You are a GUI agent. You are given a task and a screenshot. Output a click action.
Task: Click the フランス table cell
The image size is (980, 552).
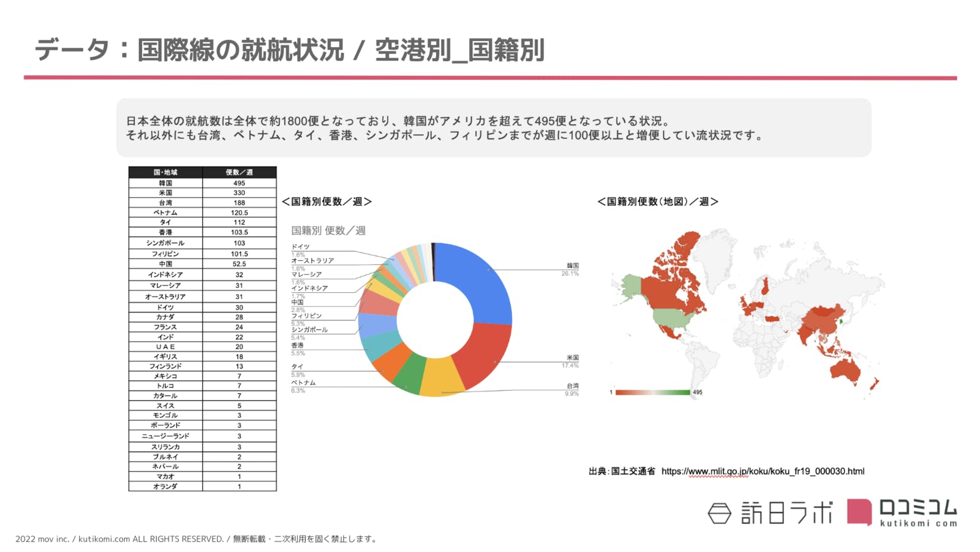[x=165, y=327]
